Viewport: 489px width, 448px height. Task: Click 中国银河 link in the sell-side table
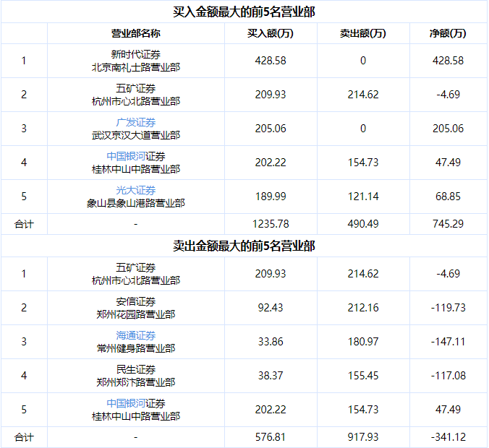[x=126, y=403]
